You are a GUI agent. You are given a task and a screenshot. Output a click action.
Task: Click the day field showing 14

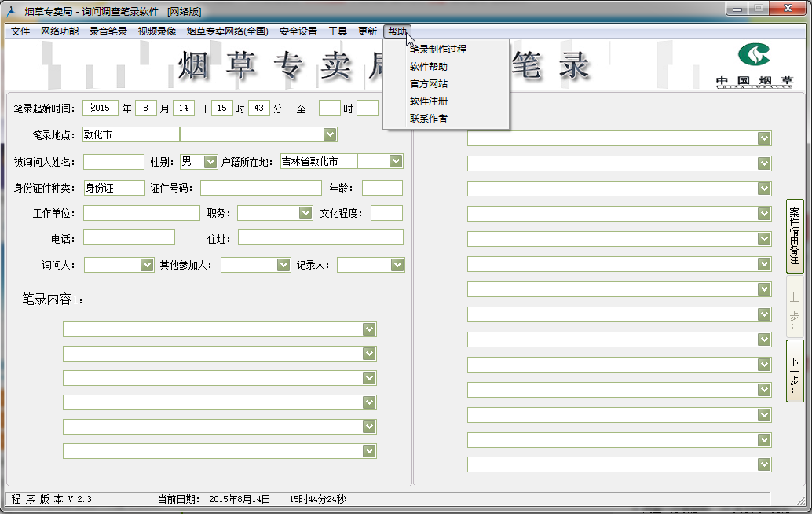[184, 108]
